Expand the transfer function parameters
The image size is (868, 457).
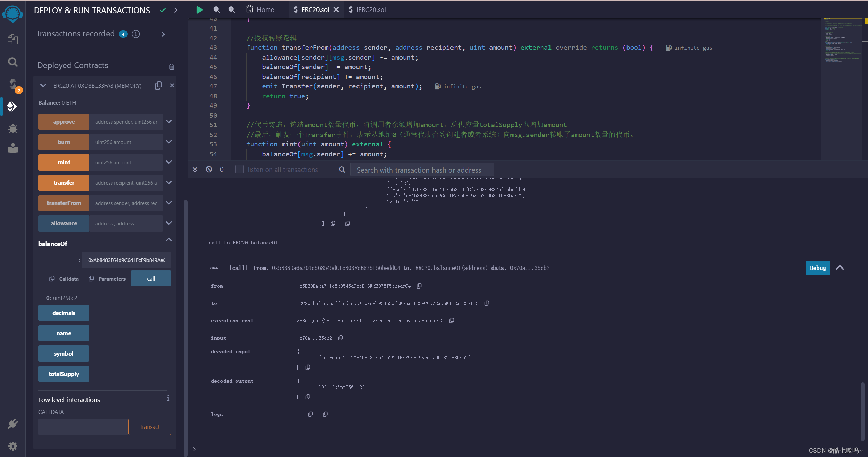point(169,182)
